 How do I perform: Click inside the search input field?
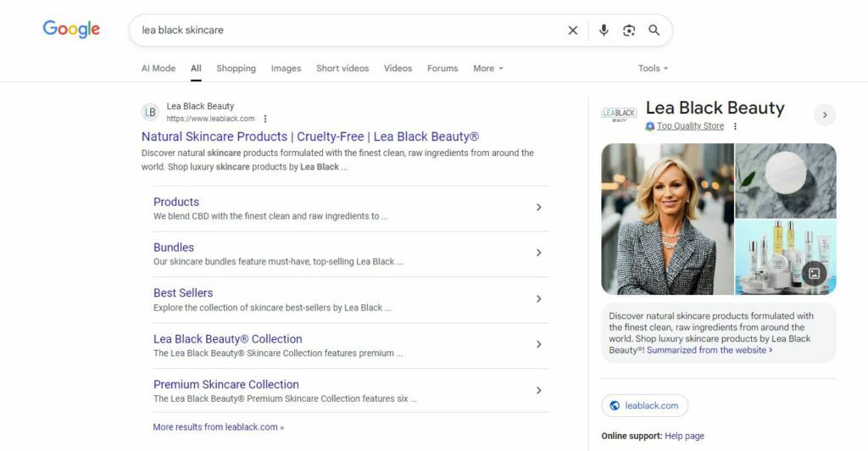(348, 31)
